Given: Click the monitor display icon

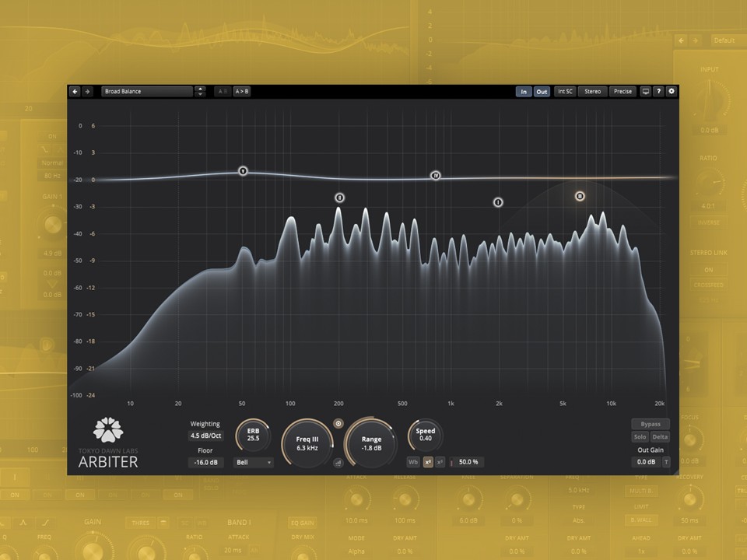Looking at the screenshot, I should click(x=646, y=92).
